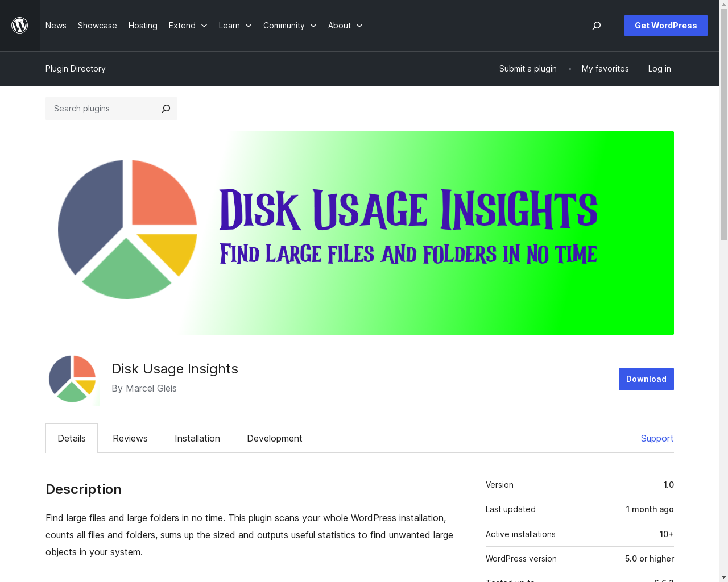The image size is (728, 582).
Task: Click the WordPress version 5.0 or higher
Action: tap(650, 559)
